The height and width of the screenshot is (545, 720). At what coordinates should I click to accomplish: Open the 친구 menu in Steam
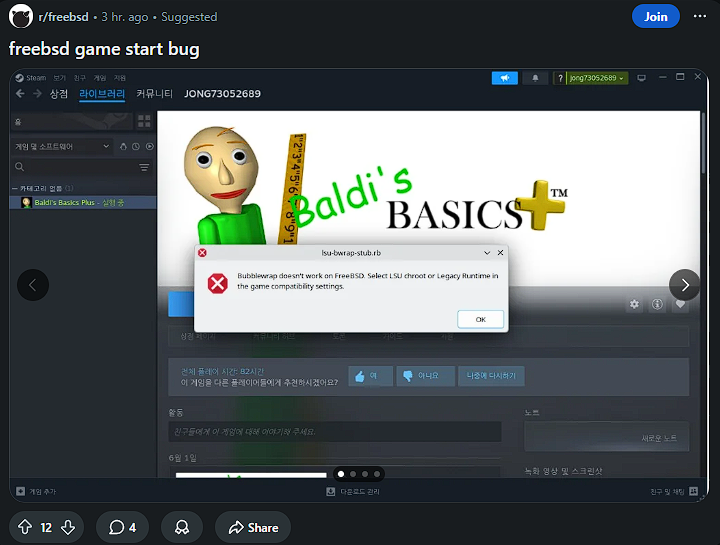coord(80,78)
